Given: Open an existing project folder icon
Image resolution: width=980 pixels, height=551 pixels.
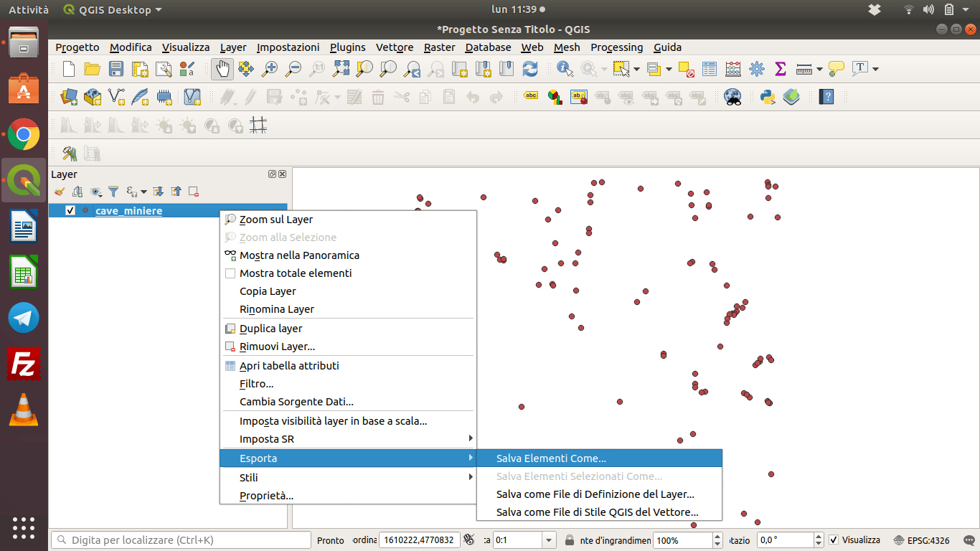Looking at the screenshot, I should (x=92, y=69).
